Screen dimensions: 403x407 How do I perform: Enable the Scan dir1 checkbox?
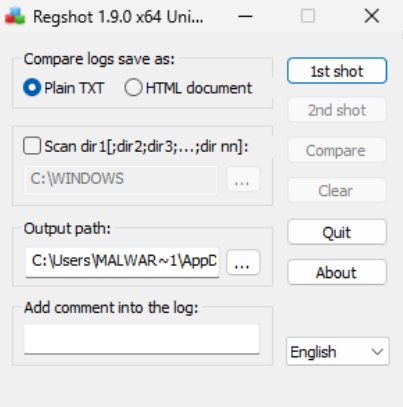pos(32,146)
